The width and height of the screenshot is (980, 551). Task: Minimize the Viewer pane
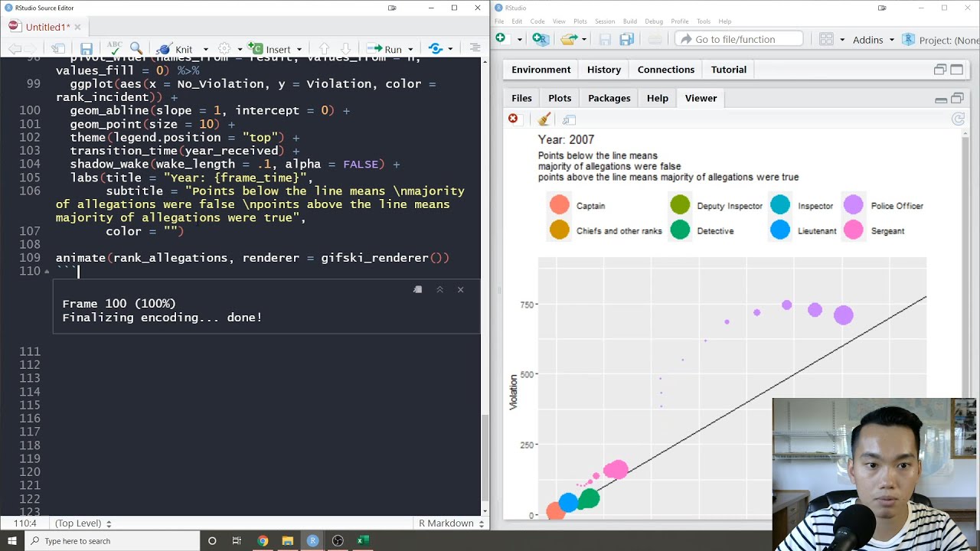click(x=941, y=99)
